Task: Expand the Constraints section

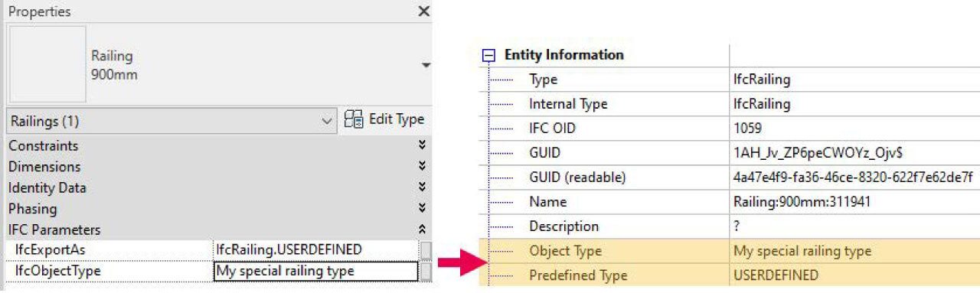Action: (x=422, y=145)
